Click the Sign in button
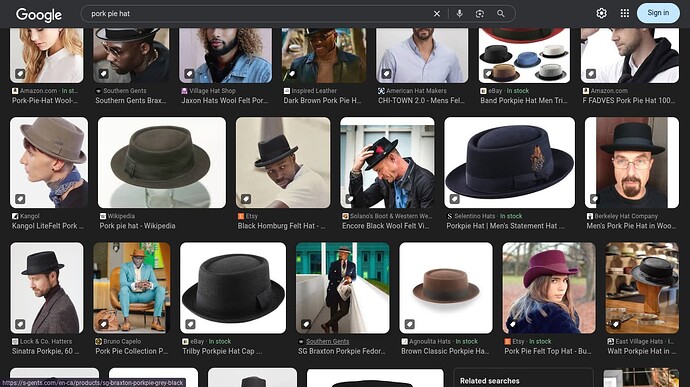690x387 pixels. coord(658,13)
